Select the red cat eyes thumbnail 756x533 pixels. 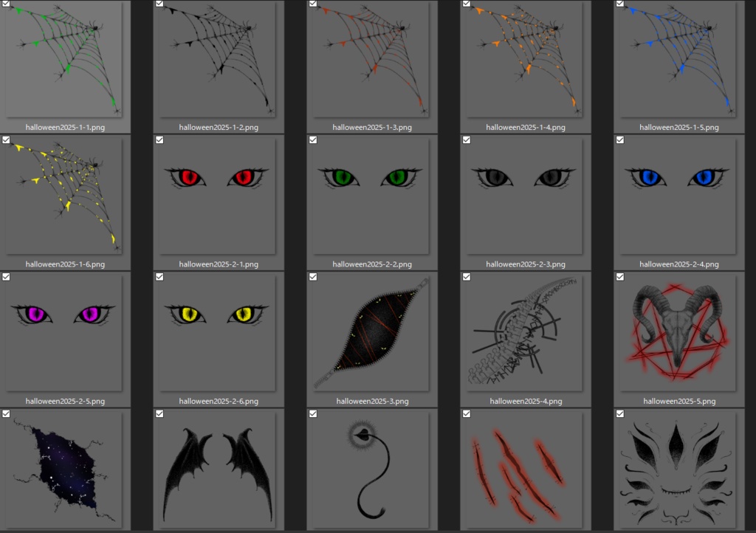pyautogui.click(x=217, y=196)
